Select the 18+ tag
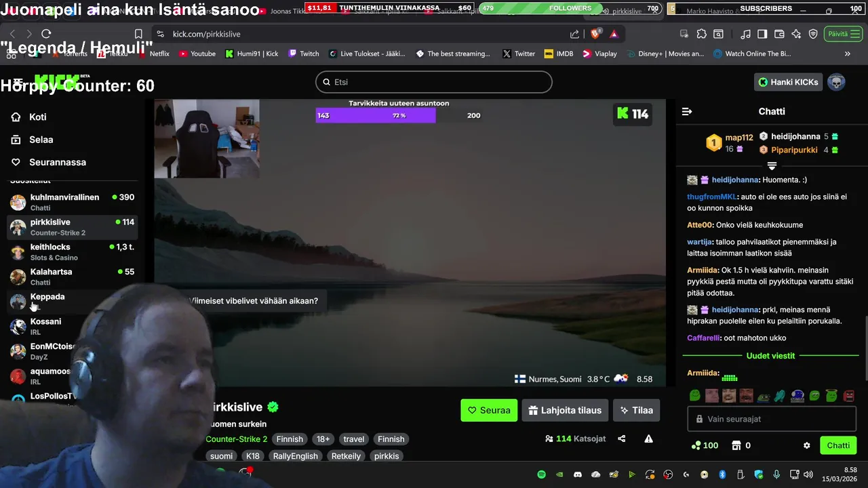This screenshot has width=868, height=488. [x=323, y=439]
